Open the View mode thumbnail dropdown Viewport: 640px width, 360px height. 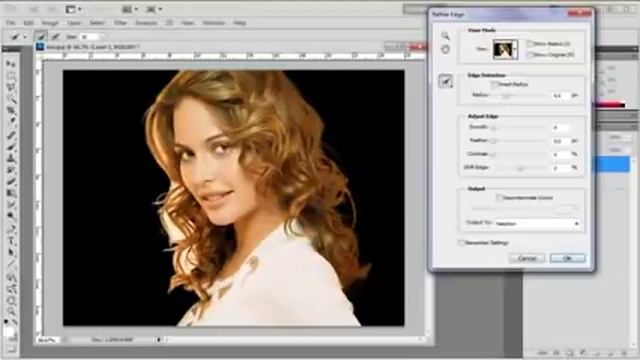(x=505, y=49)
